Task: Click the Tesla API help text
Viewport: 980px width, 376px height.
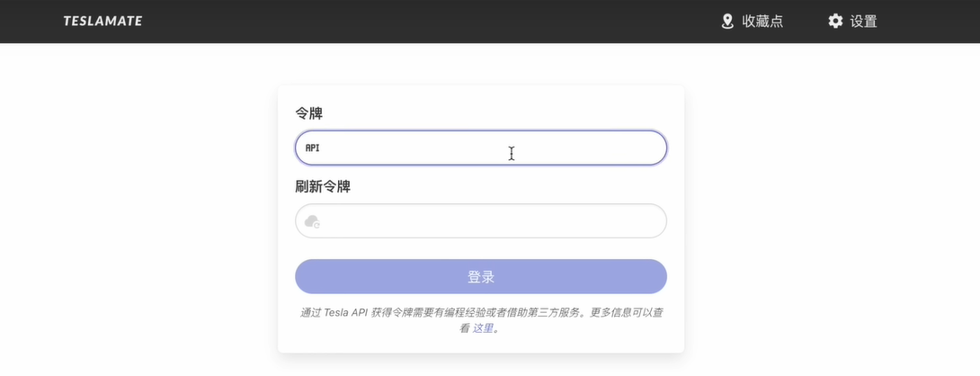Action: pyautogui.click(x=347, y=313)
